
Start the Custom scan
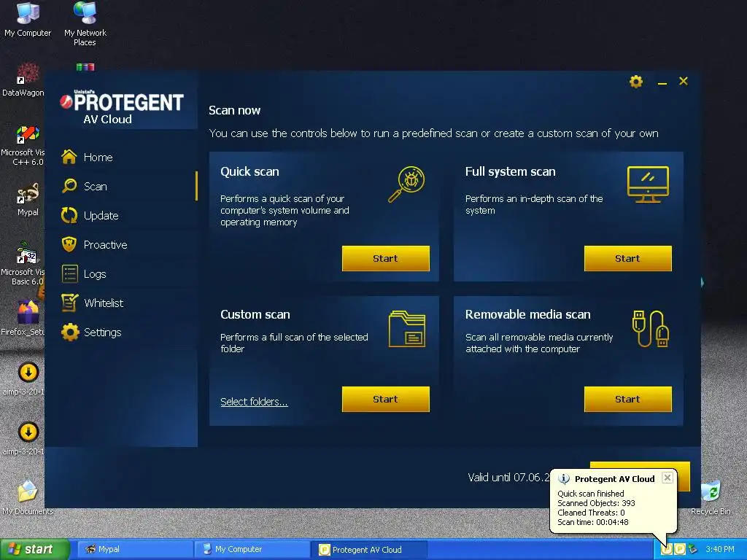click(x=385, y=399)
